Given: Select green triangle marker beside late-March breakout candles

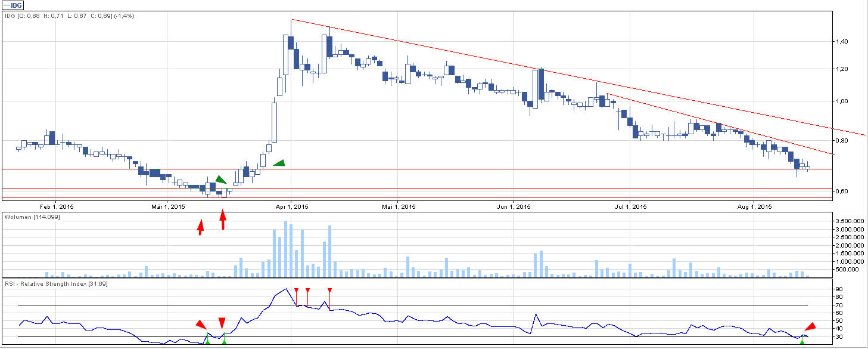Looking at the screenshot, I should pyautogui.click(x=279, y=163).
